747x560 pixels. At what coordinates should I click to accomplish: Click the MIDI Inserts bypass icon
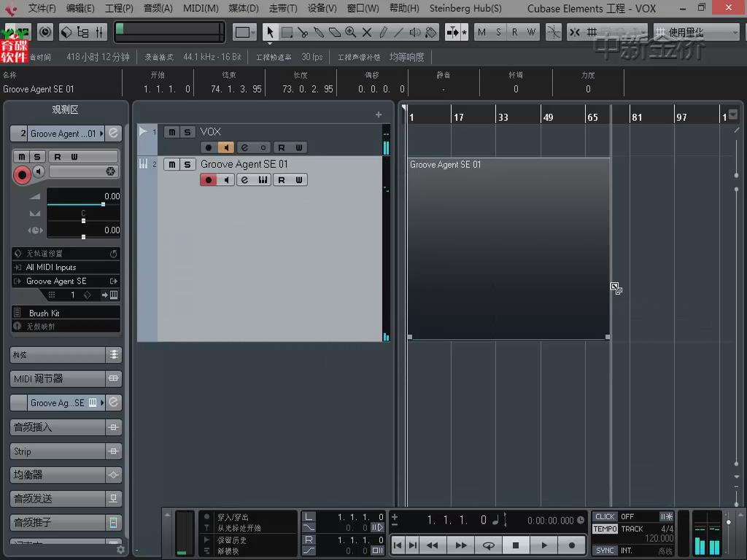[113, 378]
